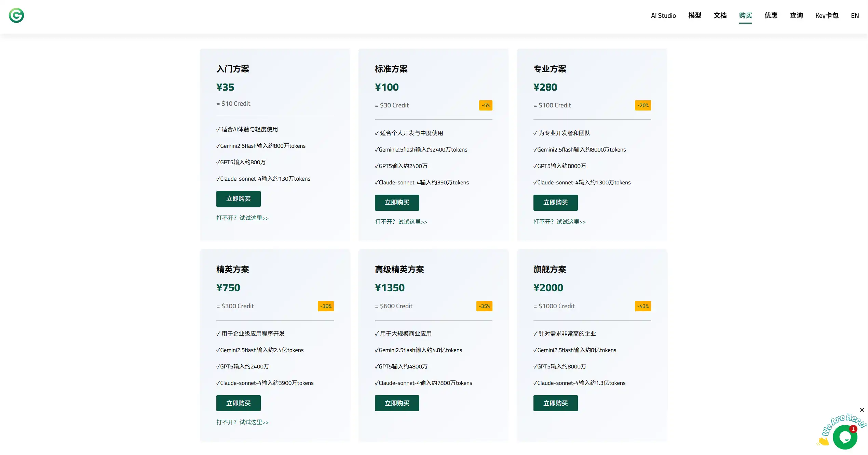868x455 pixels.
Task: Open the 文档 documentation page
Action: click(x=720, y=15)
